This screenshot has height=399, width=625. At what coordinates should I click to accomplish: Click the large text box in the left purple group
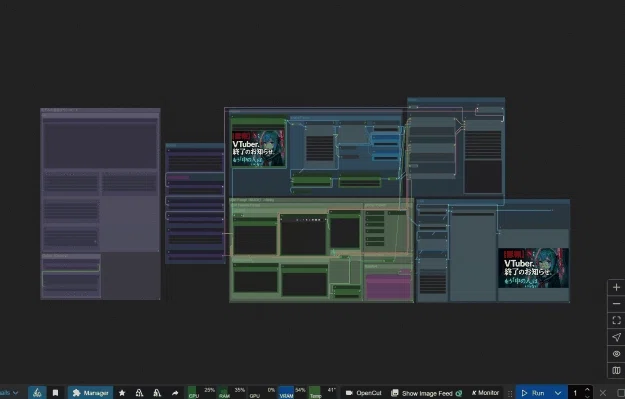100,145
